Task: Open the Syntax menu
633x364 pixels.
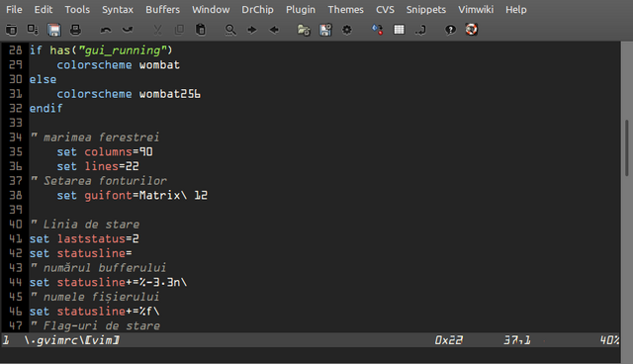Action: coord(118,9)
